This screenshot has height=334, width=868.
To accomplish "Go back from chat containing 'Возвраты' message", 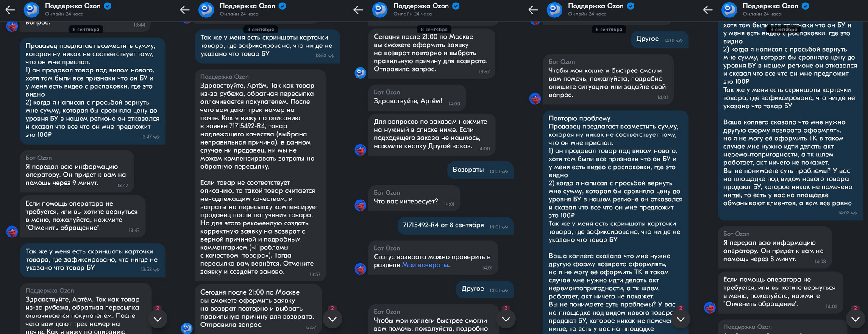I will click(x=358, y=10).
